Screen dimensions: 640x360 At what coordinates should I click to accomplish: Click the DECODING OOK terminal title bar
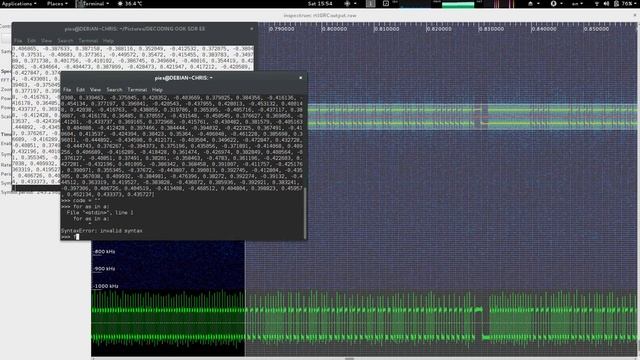135,29
